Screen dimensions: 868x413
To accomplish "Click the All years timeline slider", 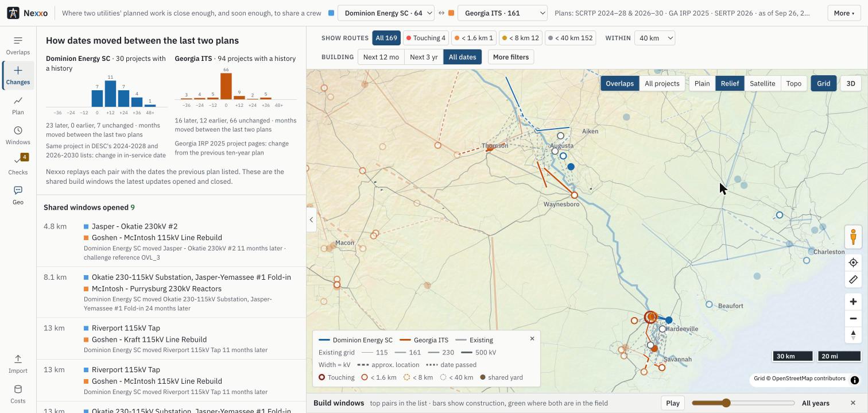I will pyautogui.click(x=743, y=403).
